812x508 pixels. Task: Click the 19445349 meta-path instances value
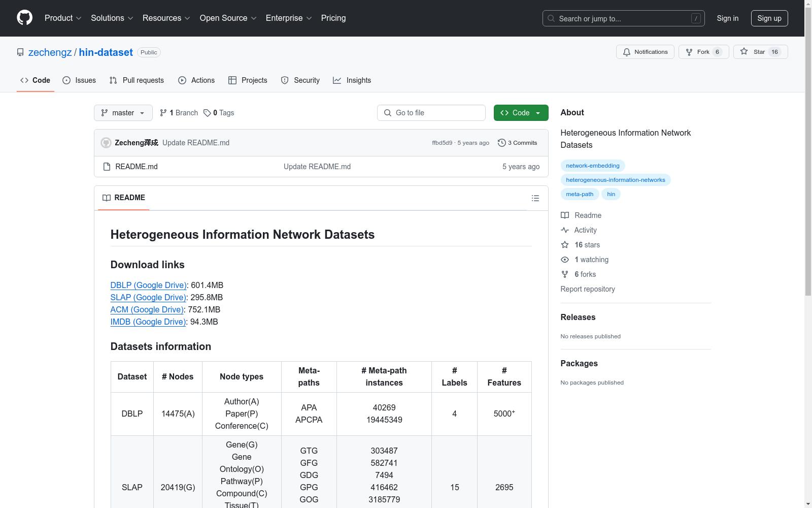pyautogui.click(x=384, y=420)
